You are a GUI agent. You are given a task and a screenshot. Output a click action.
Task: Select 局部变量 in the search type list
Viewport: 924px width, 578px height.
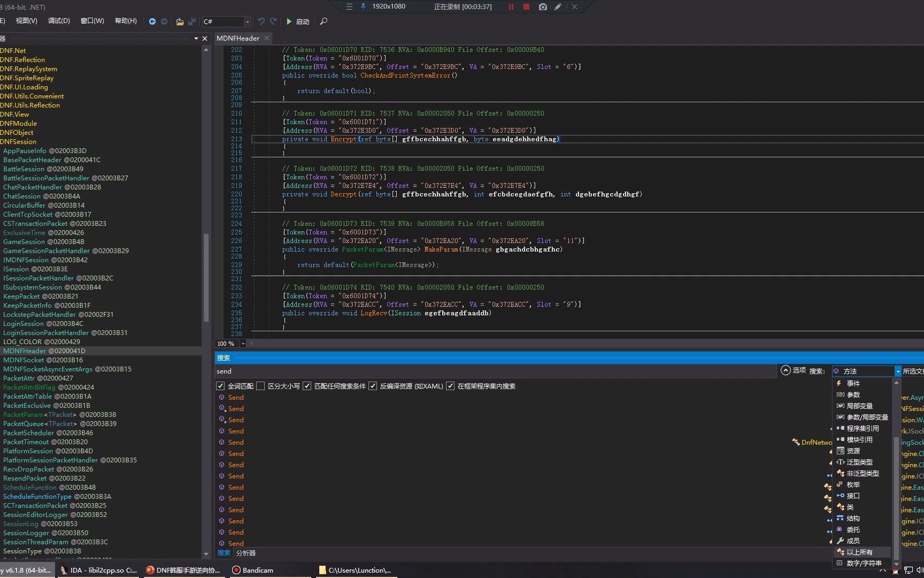coord(859,406)
